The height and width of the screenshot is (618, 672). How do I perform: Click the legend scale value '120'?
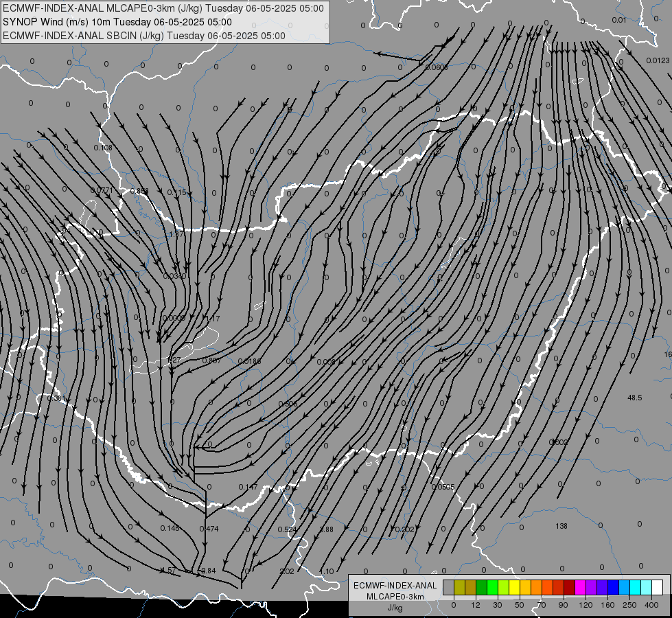point(586,605)
